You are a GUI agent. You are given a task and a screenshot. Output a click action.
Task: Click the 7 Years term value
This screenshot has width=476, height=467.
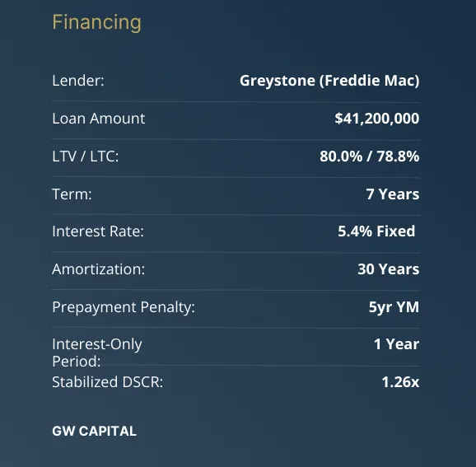pyautogui.click(x=393, y=194)
